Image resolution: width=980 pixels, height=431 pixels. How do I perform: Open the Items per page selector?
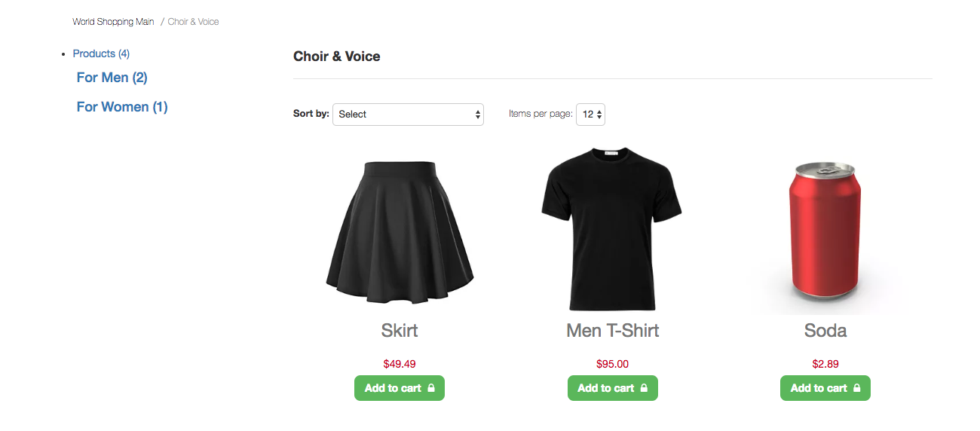click(590, 115)
